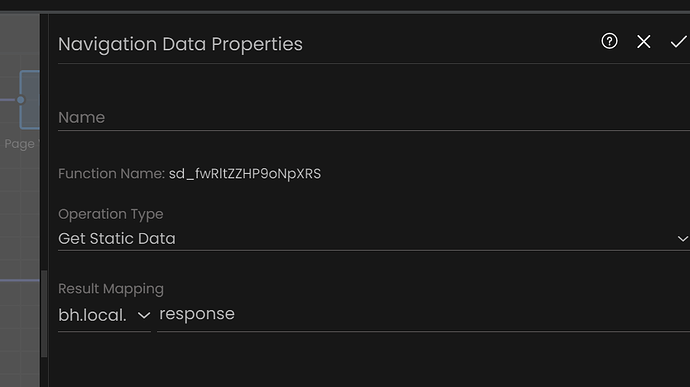This screenshot has height=387, width=690.
Task: Click the connection port dot on the node
Action: point(20,100)
